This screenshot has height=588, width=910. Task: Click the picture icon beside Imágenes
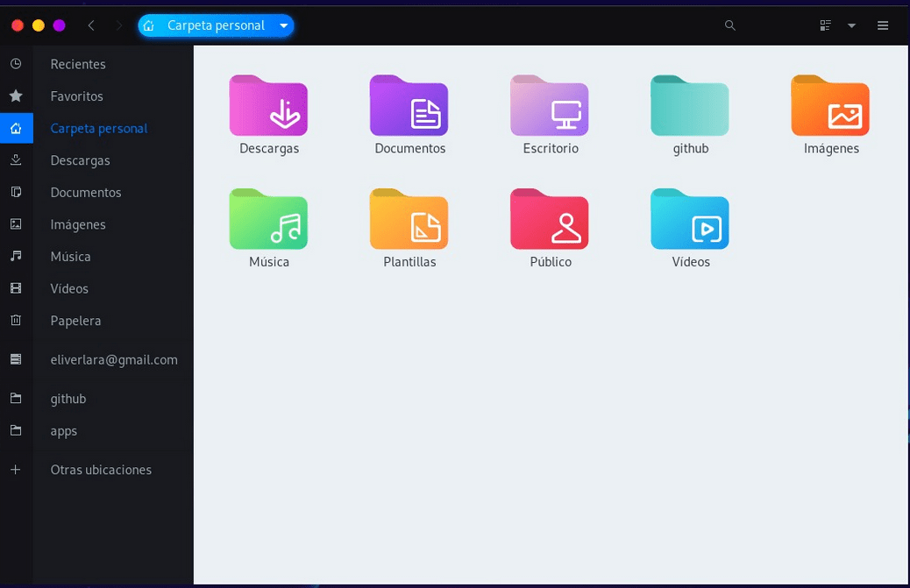click(17, 223)
